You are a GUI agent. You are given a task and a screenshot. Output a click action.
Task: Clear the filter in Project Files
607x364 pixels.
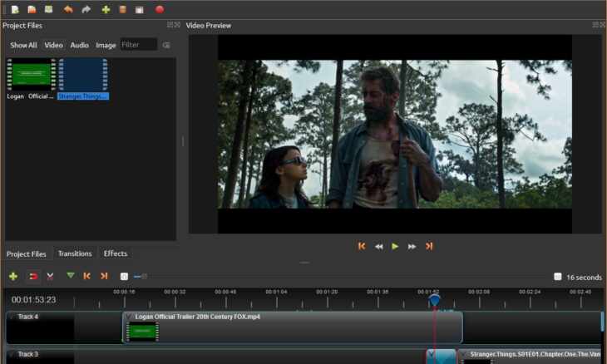click(x=166, y=45)
